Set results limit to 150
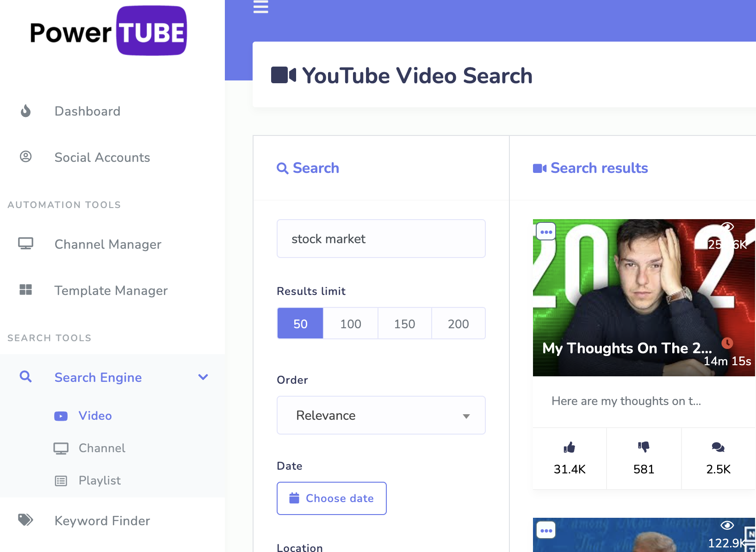Image resolution: width=756 pixels, height=552 pixels. 405,324
